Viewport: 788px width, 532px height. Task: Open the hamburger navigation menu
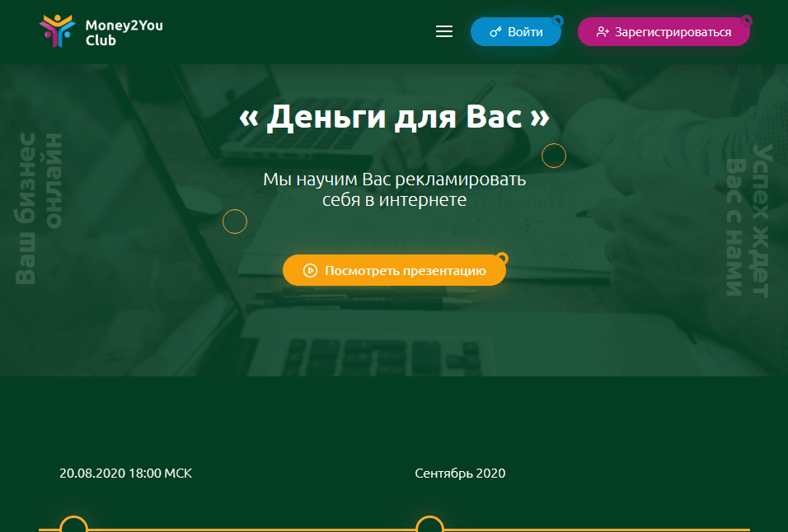(443, 31)
